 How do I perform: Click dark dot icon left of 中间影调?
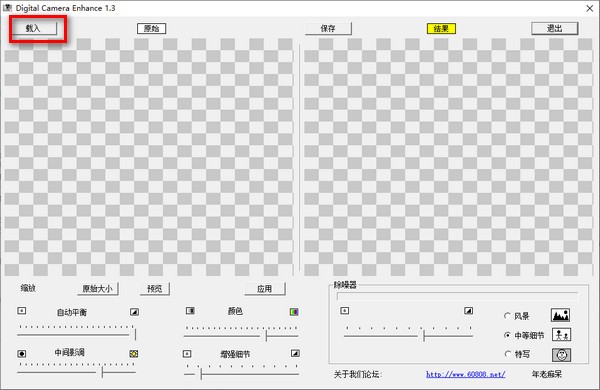pyautogui.click(x=22, y=354)
